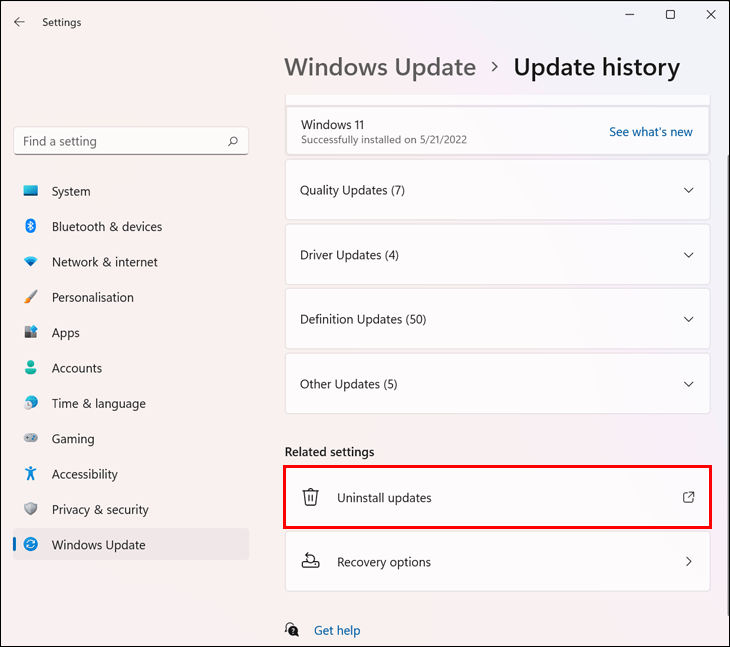This screenshot has height=647, width=730.
Task: Click the Personalisation paintbrush icon
Action: (x=31, y=297)
